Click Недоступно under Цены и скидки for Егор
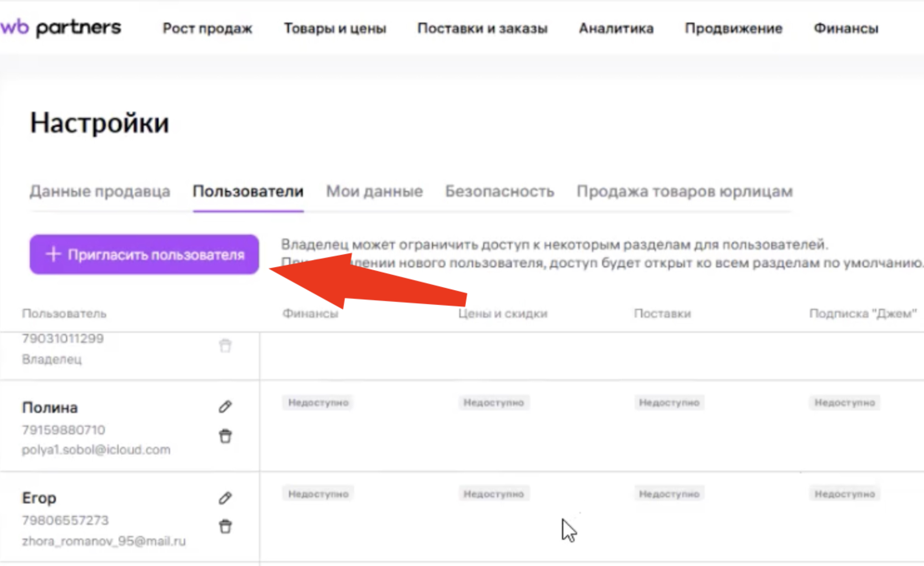This screenshot has width=924, height=566. point(494,494)
